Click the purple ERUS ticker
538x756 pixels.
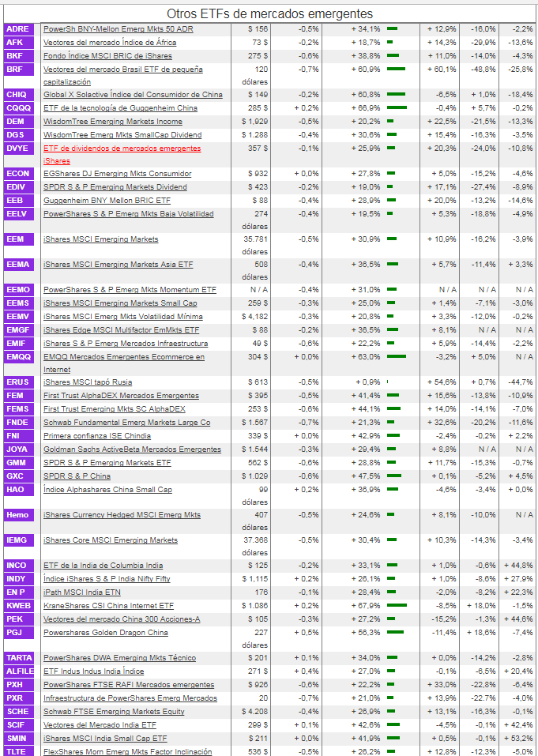click(20, 382)
